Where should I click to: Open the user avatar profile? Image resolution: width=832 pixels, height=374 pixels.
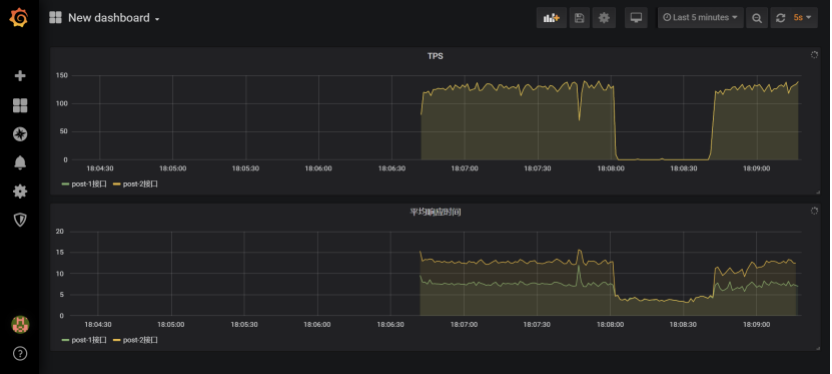pyautogui.click(x=20, y=325)
